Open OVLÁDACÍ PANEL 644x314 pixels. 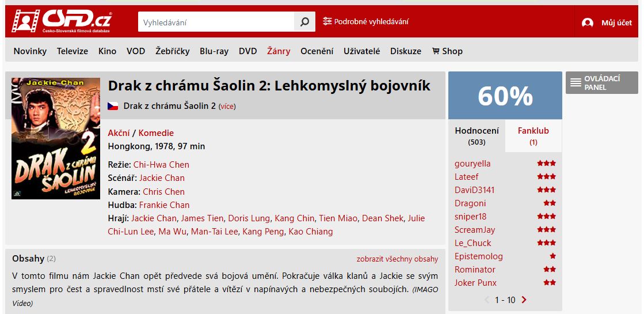tap(601, 82)
